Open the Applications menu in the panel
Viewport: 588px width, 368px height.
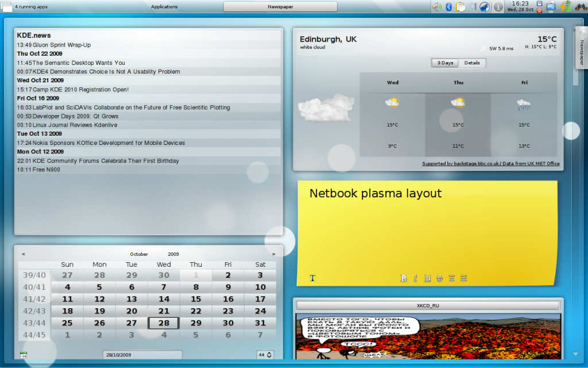pyautogui.click(x=164, y=6)
